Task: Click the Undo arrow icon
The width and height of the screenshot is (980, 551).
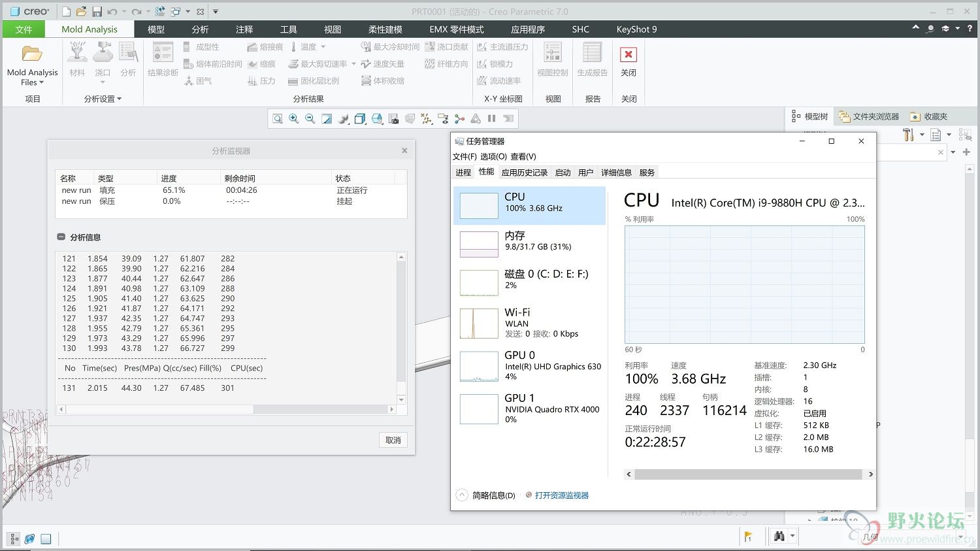Action: [112, 12]
